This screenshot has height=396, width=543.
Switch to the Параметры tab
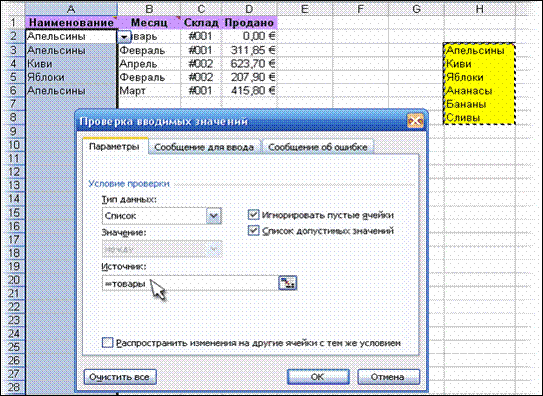point(114,146)
